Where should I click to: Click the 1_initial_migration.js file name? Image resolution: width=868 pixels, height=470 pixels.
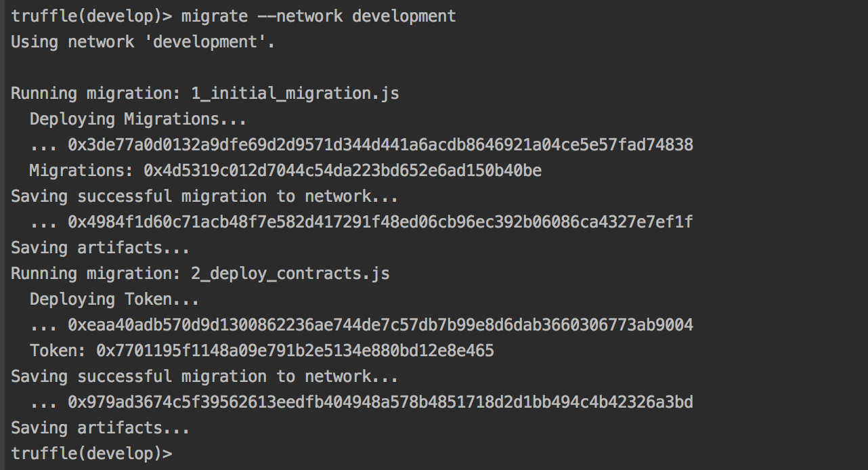click(295, 93)
